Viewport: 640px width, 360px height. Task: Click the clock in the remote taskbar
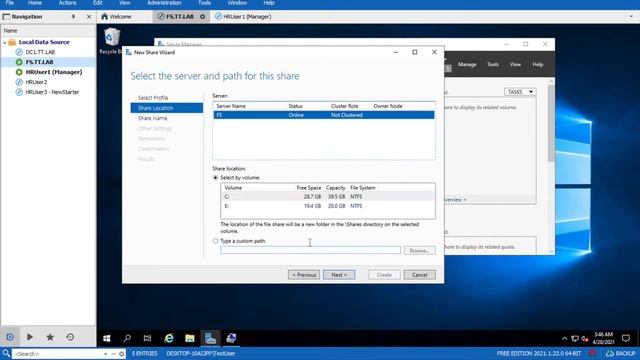pos(603,338)
